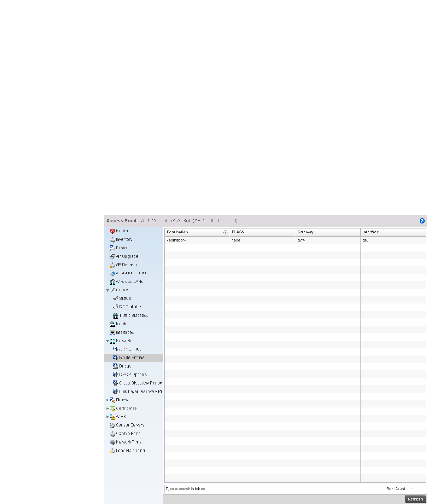Collapse the Radios tree node arrow
The height and width of the screenshot is (504, 427).
(x=108, y=290)
